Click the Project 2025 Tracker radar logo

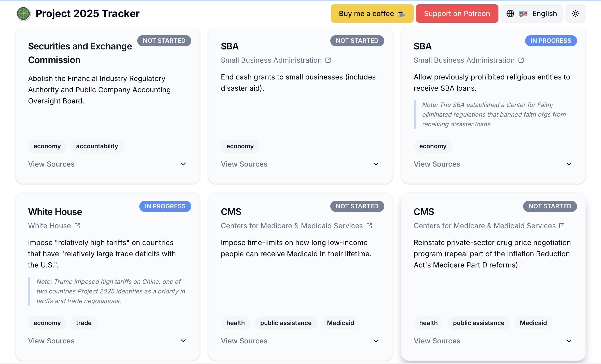[24, 14]
